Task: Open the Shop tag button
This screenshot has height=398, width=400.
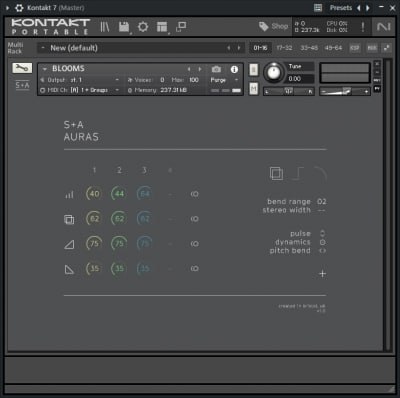Action: click(x=273, y=26)
